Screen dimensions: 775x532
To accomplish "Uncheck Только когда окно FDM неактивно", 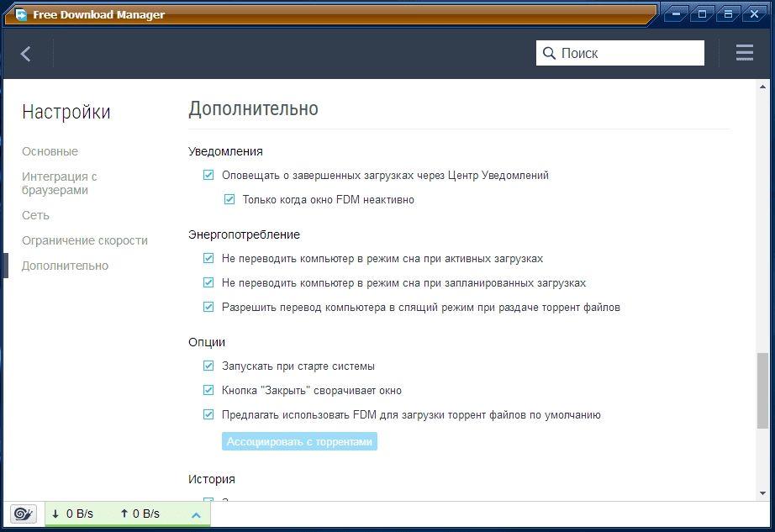I will click(229, 199).
